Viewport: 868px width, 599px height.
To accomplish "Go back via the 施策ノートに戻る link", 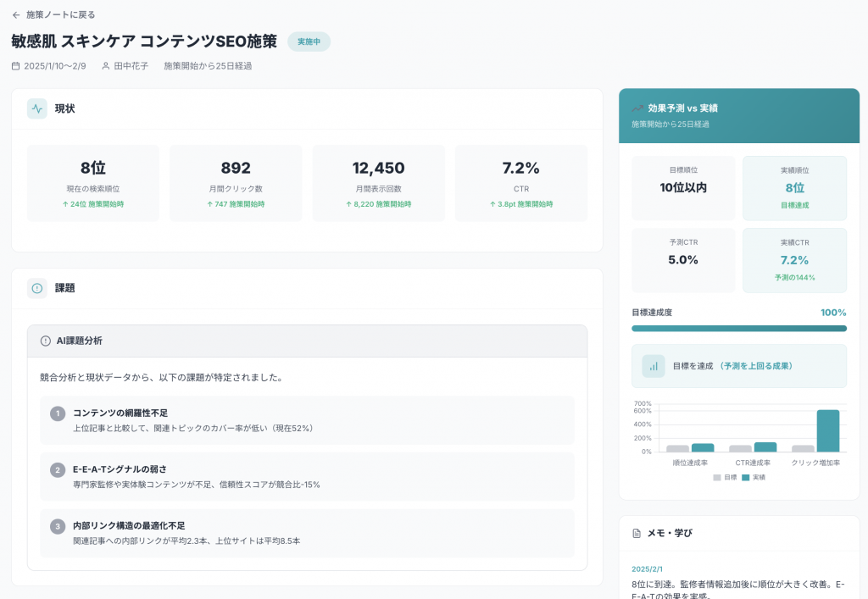I will click(x=60, y=14).
